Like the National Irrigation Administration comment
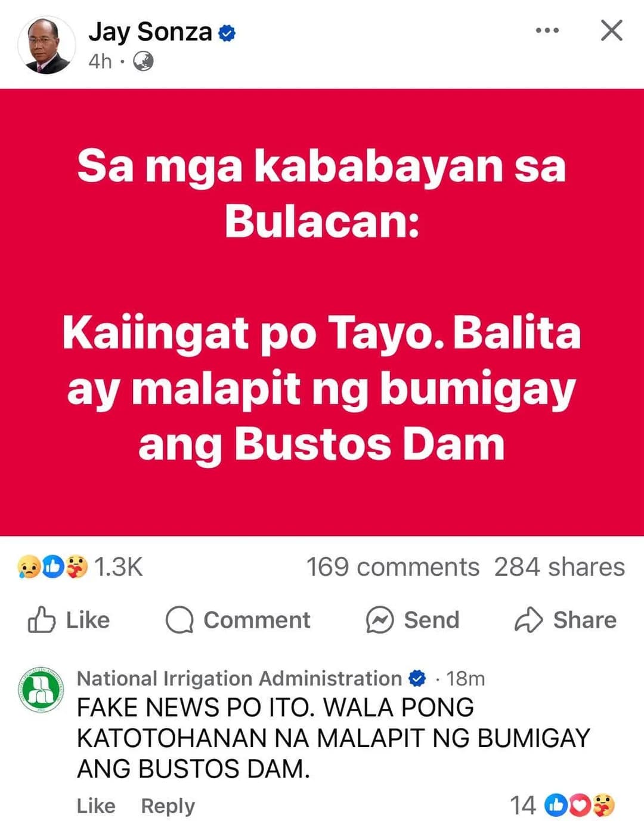 (x=96, y=806)
